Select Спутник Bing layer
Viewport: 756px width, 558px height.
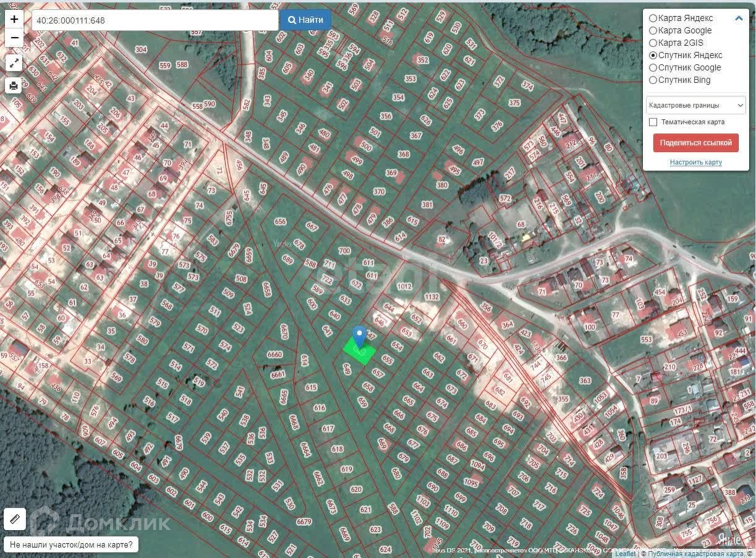[x=679, y=80]
